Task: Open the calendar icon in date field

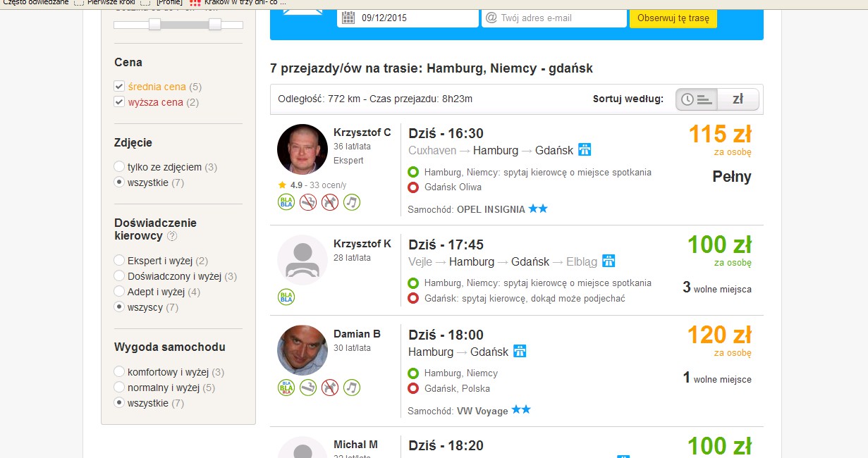Action: coord(348,18)
